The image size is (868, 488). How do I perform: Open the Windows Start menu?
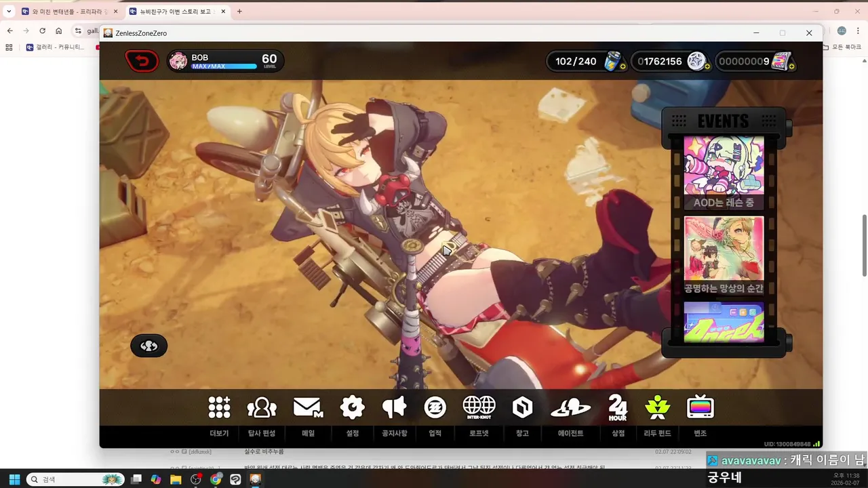tap(14, 479)
